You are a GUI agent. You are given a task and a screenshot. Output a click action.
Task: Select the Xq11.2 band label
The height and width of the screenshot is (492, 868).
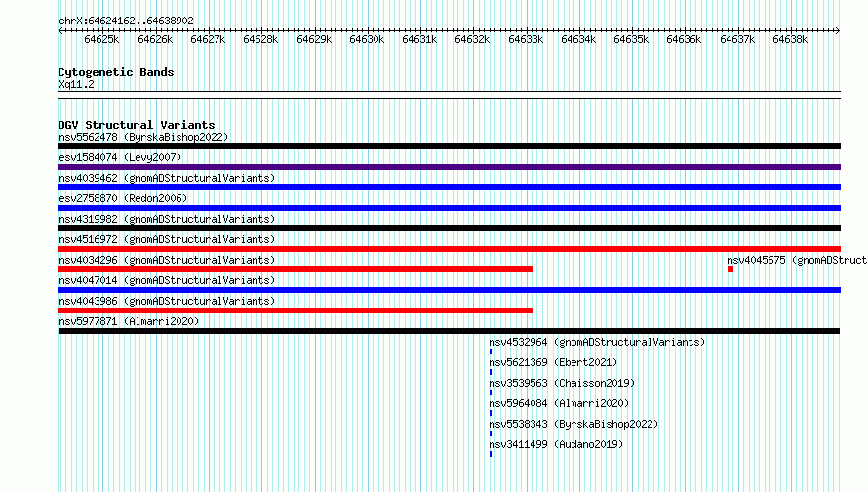coord(76,84)
